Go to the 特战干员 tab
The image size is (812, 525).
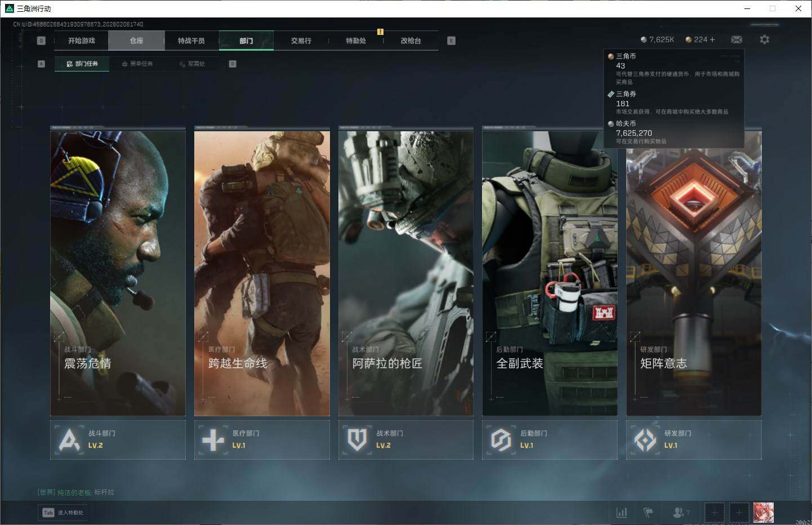point(191,41)
